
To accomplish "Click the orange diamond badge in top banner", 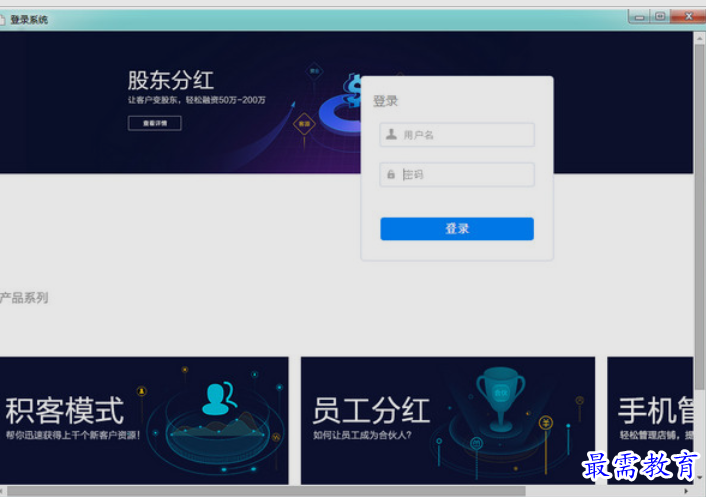I will tap(304, 123).
